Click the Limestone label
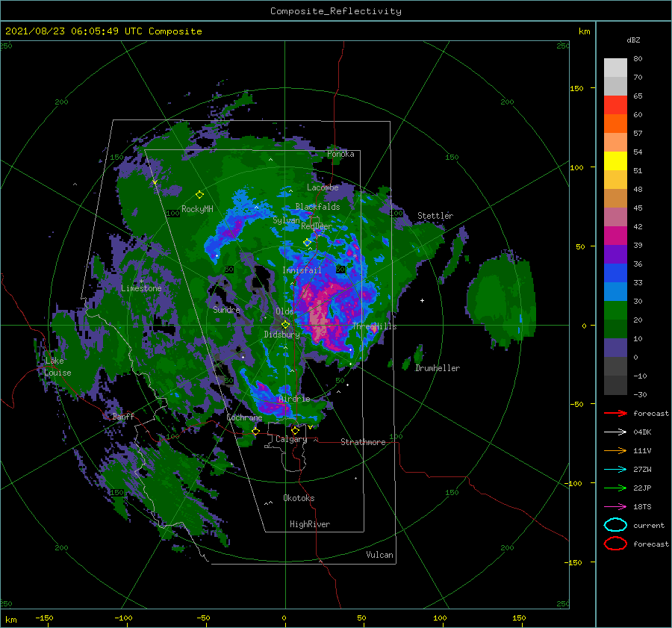Viewport: 672px width, 628px height. click(141, 288)
